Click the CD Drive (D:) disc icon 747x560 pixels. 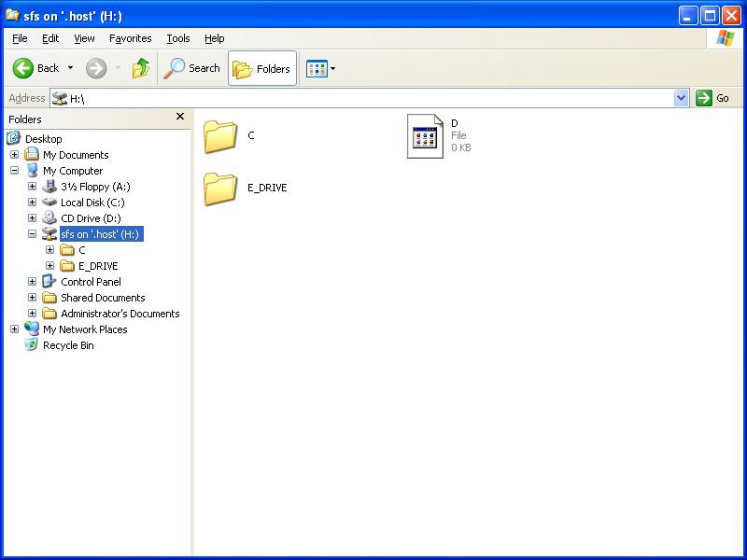coord(49,217)
